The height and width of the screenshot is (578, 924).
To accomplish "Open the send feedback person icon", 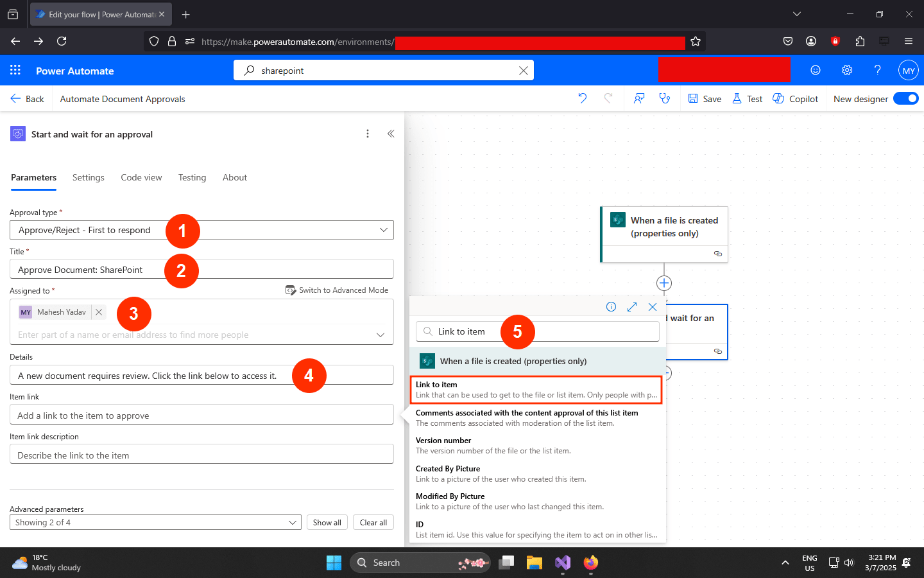I will pyautogui.click(x=639, y=98).
